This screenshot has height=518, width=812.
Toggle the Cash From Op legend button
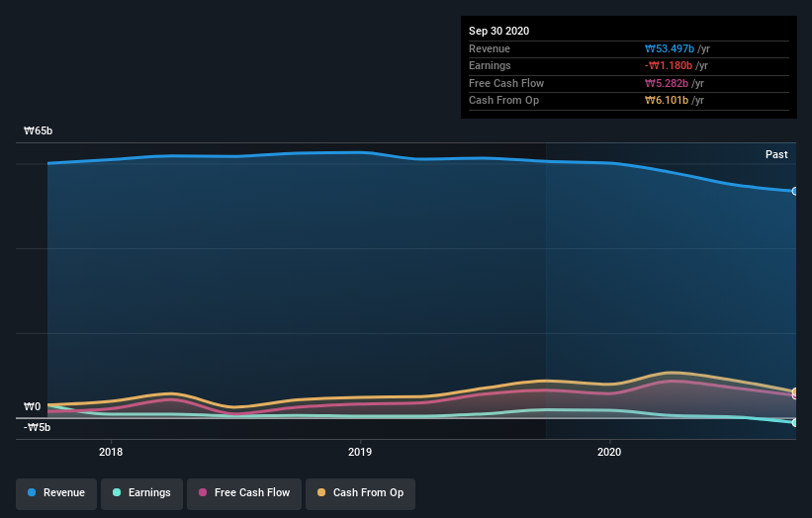coord(360,493)
